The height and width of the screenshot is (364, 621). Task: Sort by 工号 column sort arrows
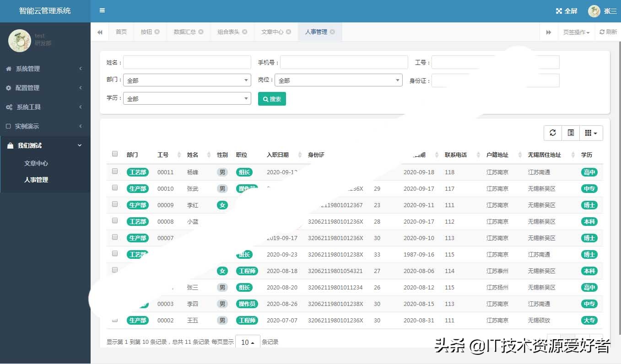point(179,155)
